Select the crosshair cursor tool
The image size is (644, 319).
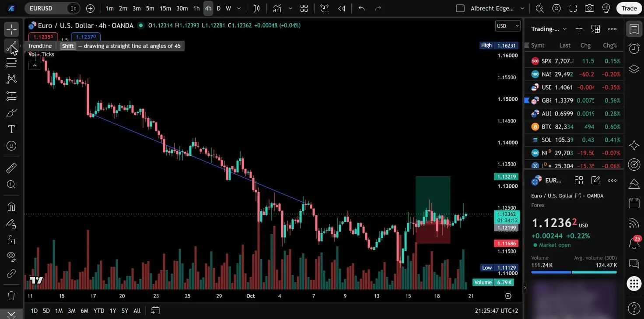(x=11, y=29)
